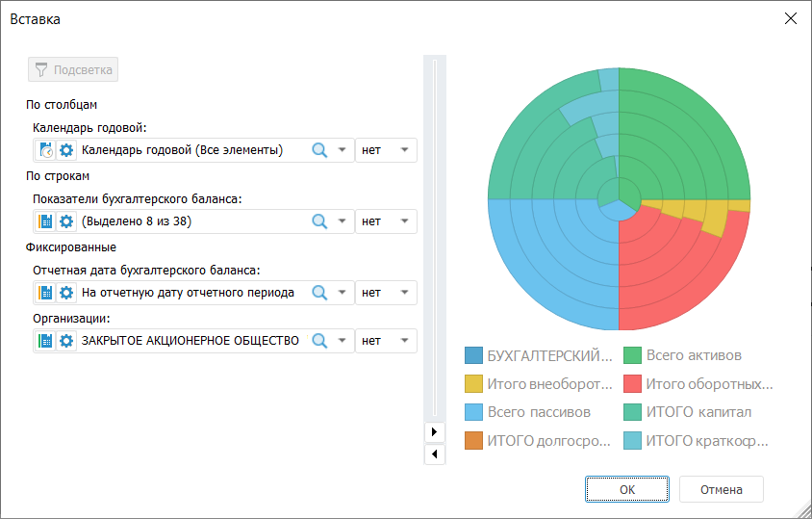Open gear settings for Отчетная дата row
Image resolution: width=812 pixels, height=519 pixels.
point(66,293)
